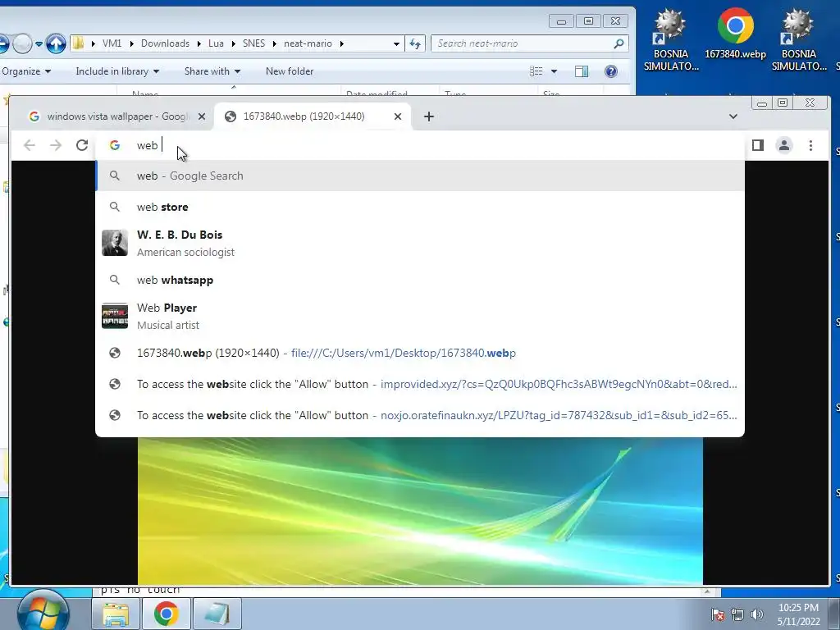
Task: Expand Chrome tab search chevron
Action: [x=733, y=116]
